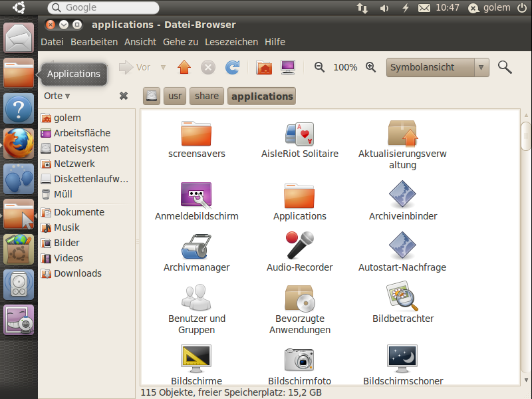Click the Reload icon in toolbar

click(x=232, y=67)
